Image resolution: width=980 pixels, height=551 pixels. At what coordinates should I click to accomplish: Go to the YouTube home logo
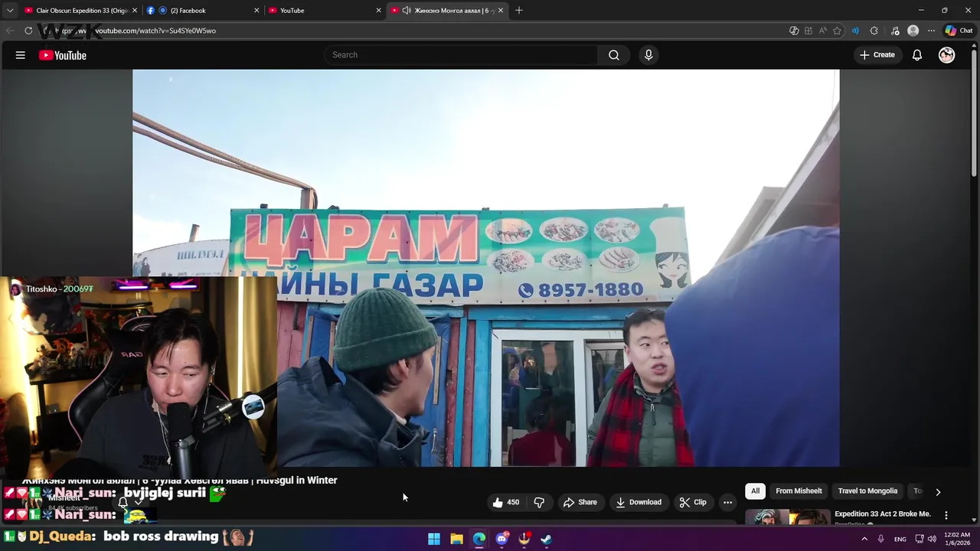coord(62,55)
